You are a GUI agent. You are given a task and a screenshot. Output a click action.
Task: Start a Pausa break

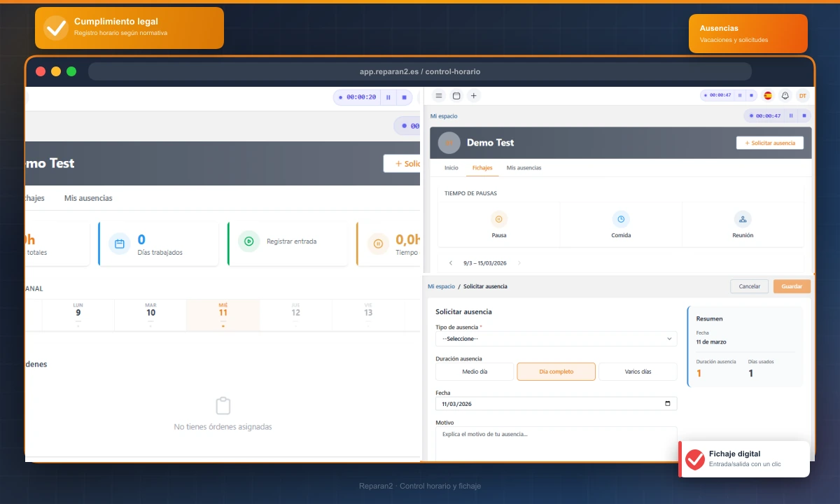click(498, 219)
